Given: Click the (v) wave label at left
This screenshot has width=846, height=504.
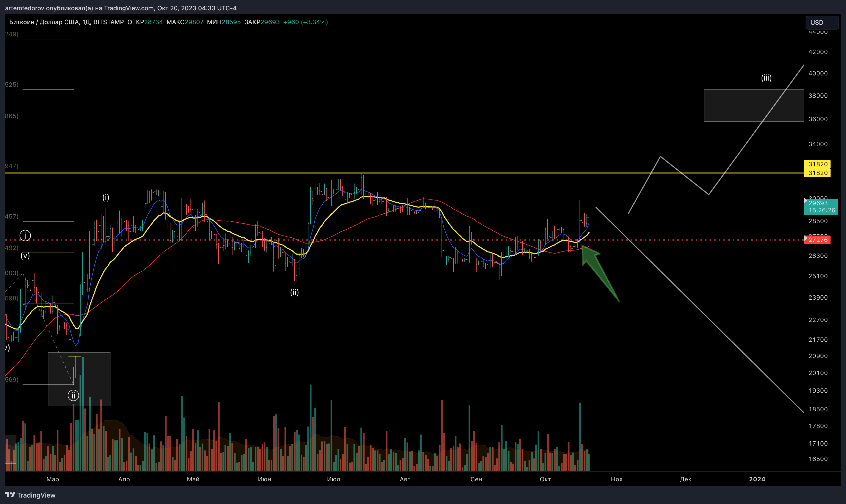Looking at the screenshot, I should tap(25, 255).
